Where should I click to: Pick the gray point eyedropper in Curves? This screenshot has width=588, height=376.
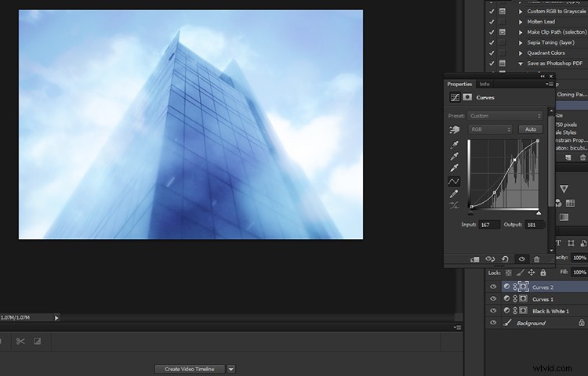(454, 156)
